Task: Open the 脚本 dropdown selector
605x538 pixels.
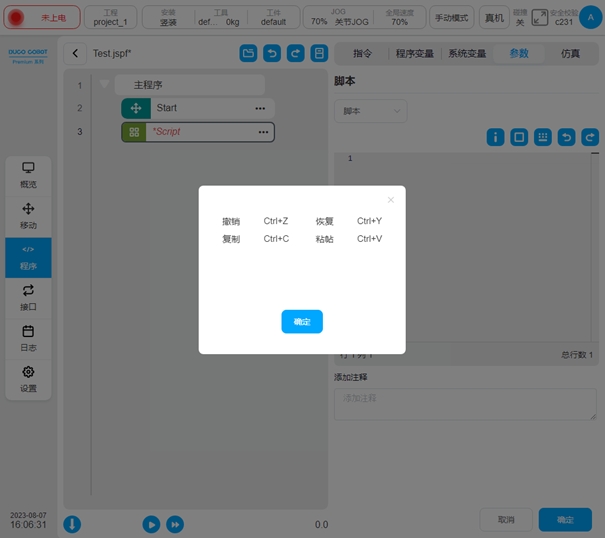Action: pyautogui.click(x=370, y=111)
